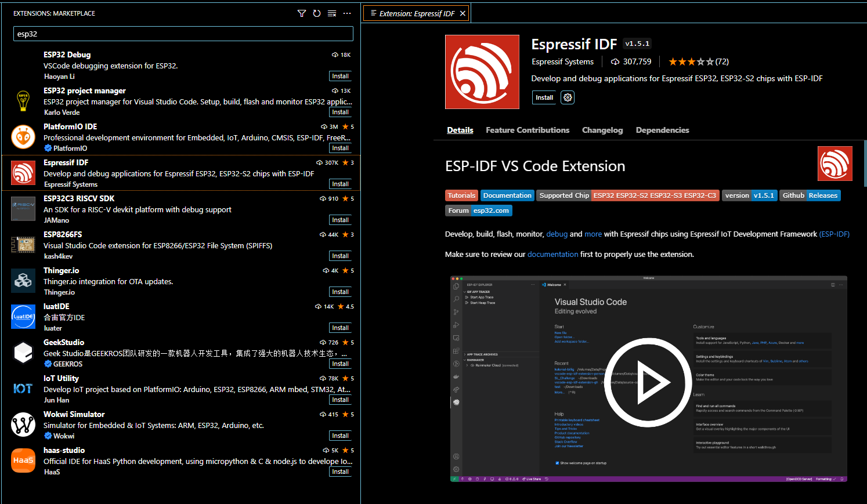Open the marketplace more actions menu
Image resolution: width=867 pixels, height=504 pixels.
347,13
